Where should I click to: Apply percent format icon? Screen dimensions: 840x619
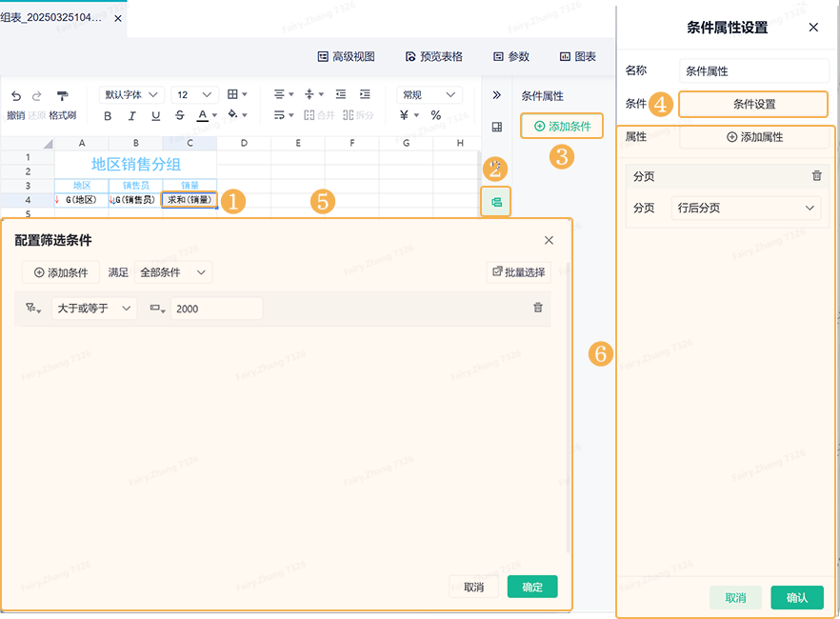pyautogui.click(x=436, y=115)
